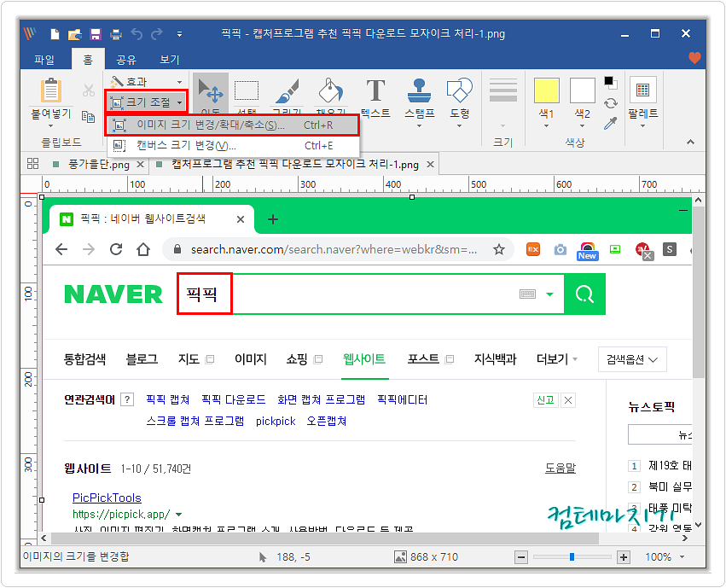
Task: Click the Undo arrow
Action: point(136,33)
